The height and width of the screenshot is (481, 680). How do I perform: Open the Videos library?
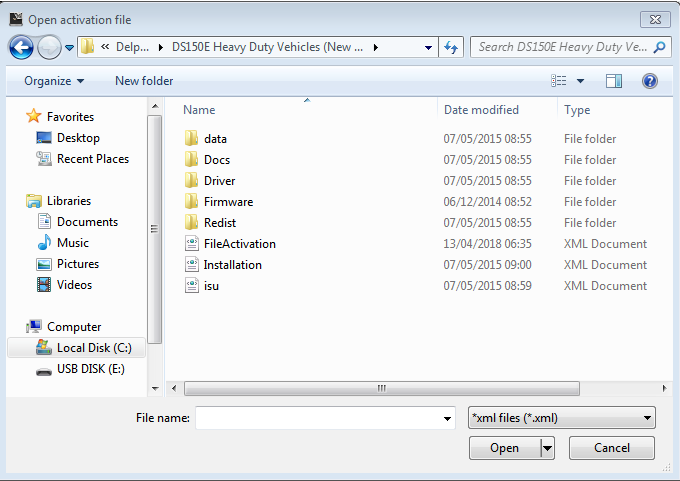[75, 285]
